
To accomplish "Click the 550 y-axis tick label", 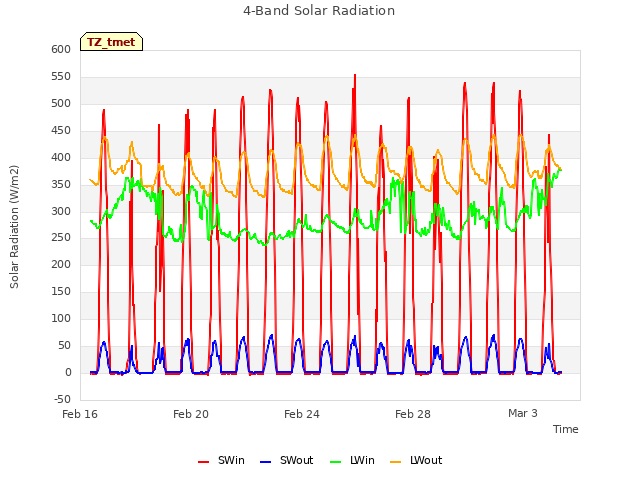I will coord(61,76).
